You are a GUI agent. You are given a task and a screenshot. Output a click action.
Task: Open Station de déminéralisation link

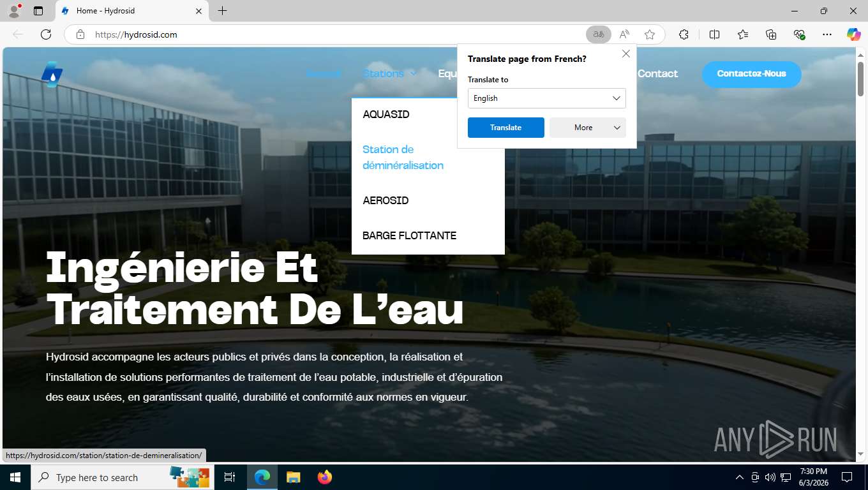[x=403, y=157]
